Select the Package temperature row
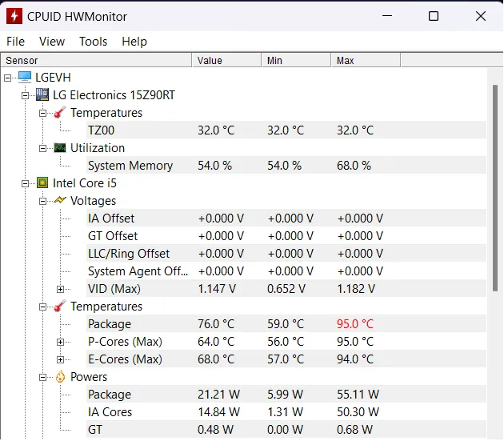 pos(110,324)
